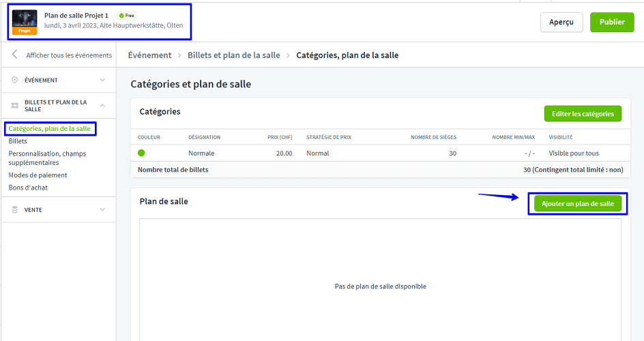
Task: Click Editer les catégories button
Action: pos(583,114)
